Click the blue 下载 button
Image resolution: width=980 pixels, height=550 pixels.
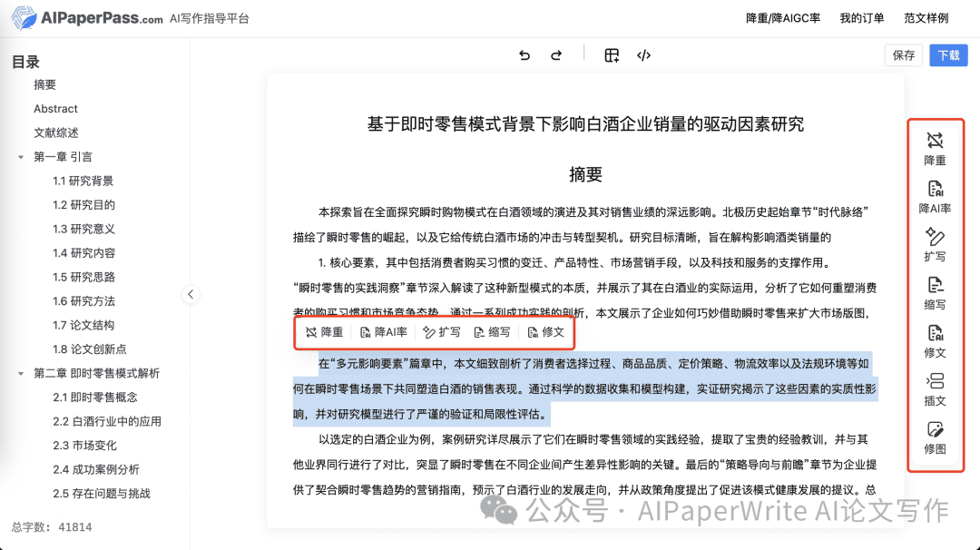[x=948, y=55]
